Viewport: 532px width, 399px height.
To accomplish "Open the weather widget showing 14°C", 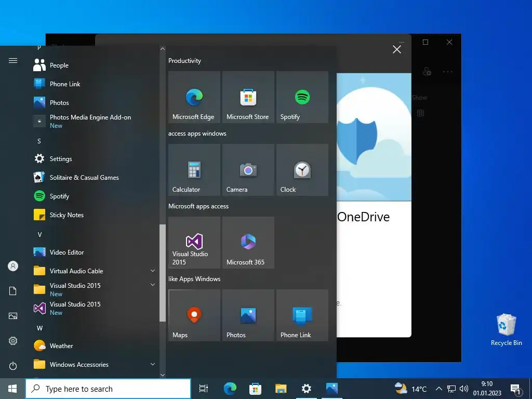I will pyautogui.click(x=410, y=389).
